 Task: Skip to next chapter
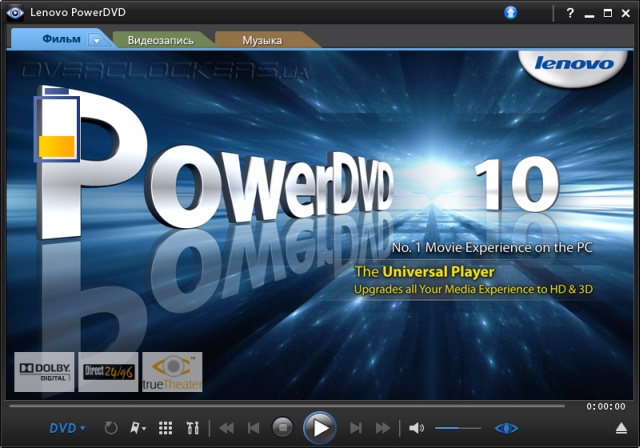pyautogui.click(x=356, y=428)
